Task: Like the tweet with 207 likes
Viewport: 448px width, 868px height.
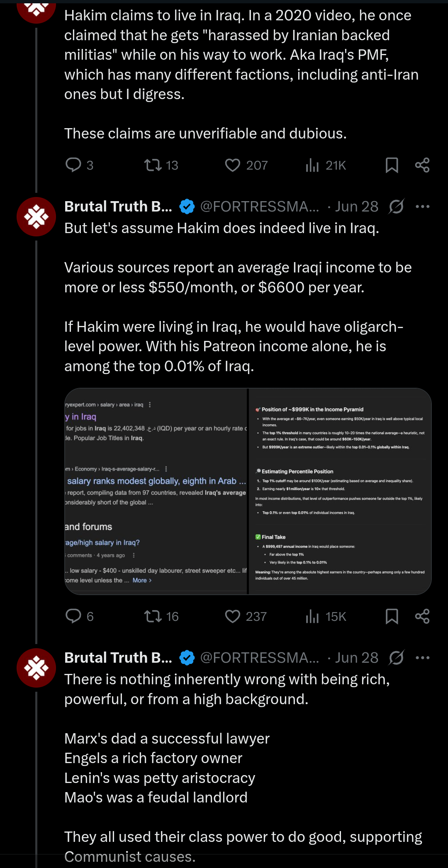Action: click(233, 165)
